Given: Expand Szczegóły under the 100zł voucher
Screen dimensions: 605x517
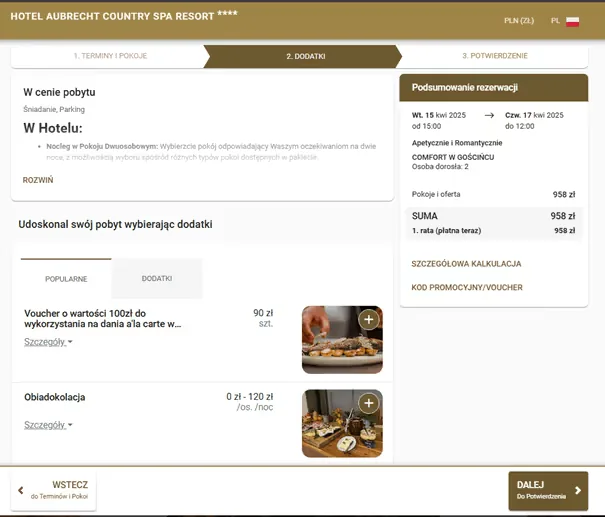Looking at the screenshot, I should pos(48,342).
